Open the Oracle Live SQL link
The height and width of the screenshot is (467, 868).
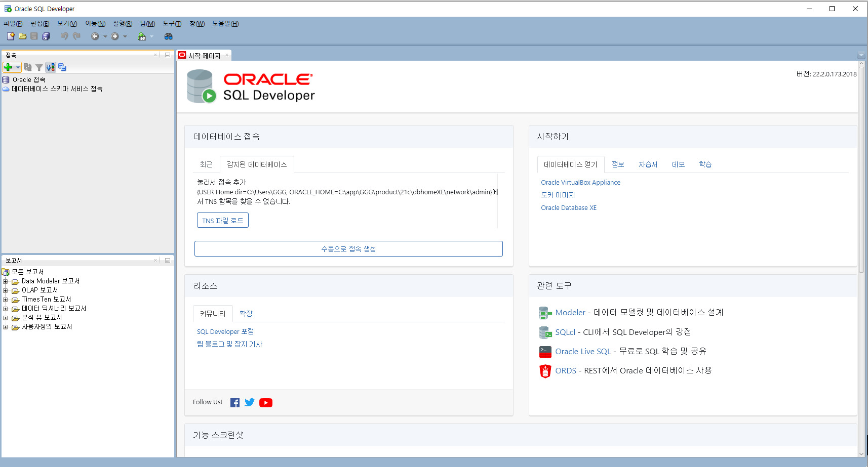coord(583,352)
